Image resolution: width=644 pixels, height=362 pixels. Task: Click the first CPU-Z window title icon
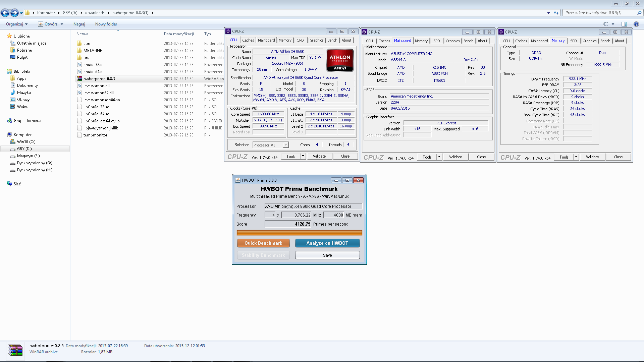(228, 31)
